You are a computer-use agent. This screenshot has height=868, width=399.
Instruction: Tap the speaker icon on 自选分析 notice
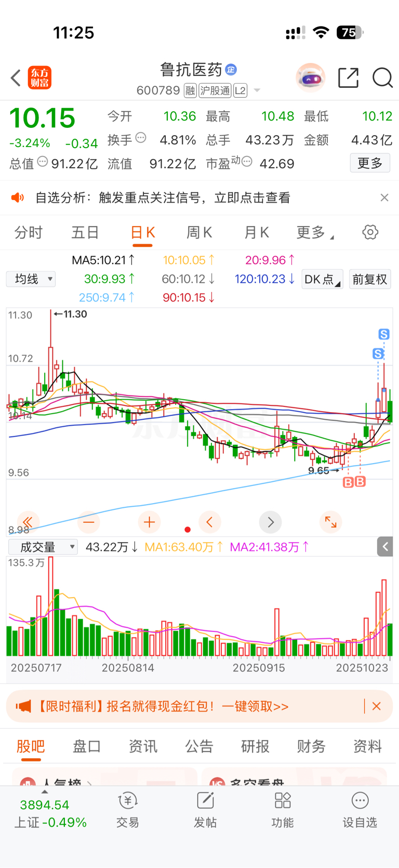tap(18, 198)
